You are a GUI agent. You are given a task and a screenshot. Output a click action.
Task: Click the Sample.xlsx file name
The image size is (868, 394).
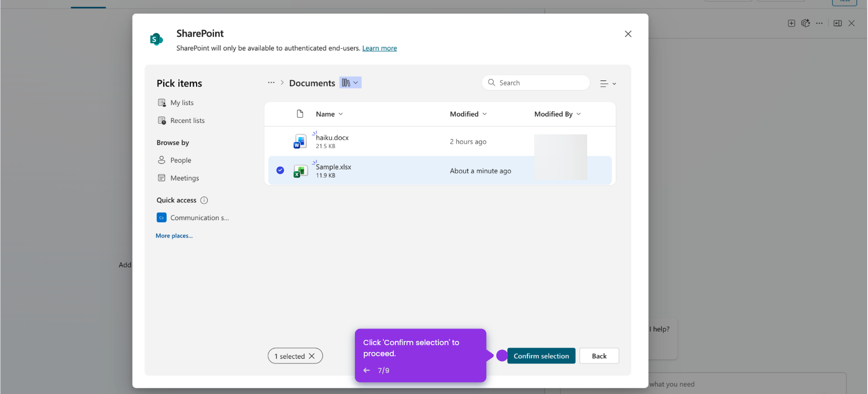(333, 167)
